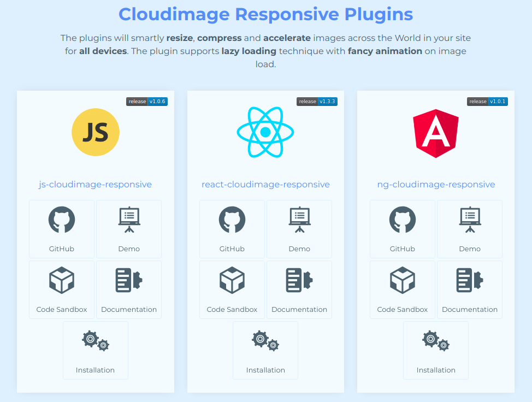This screenshot has height=402, width=532.
Task: Open the Code Sandbox cube icon for js-cloudimage-responsive
Action: [61, 280]
